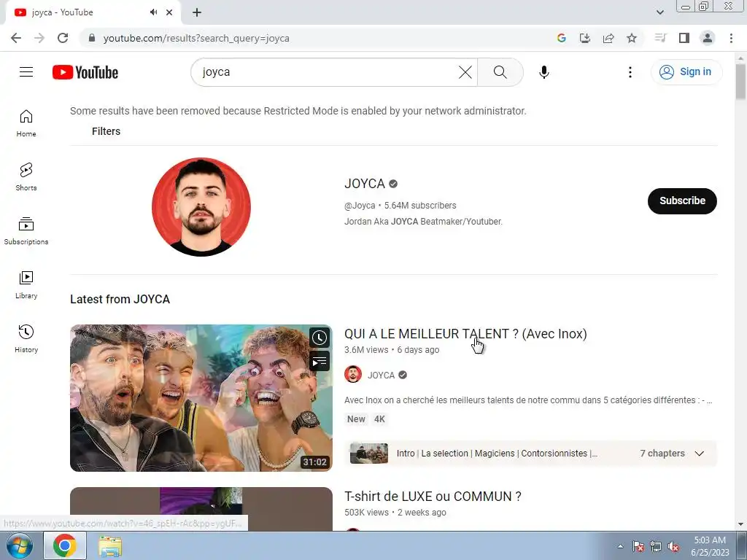Toggle Chrome side panel icon
This screenshot has width=747, height=560.
(684, 38)
